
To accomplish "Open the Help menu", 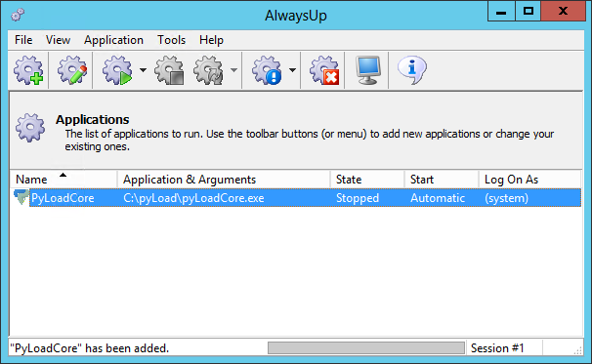I will pyautogui.click(x=211, y=40).
